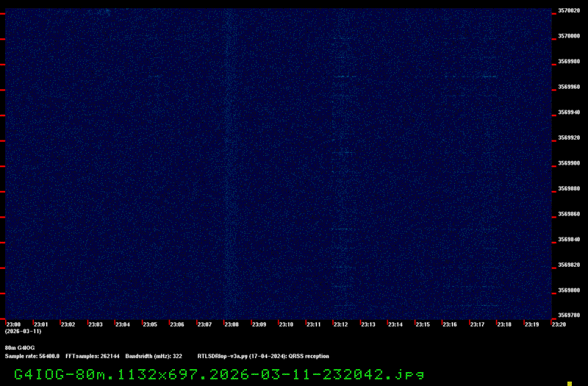Click the 23:12 time axis label
The image size is (588, 386).
(x=340, y=324)
